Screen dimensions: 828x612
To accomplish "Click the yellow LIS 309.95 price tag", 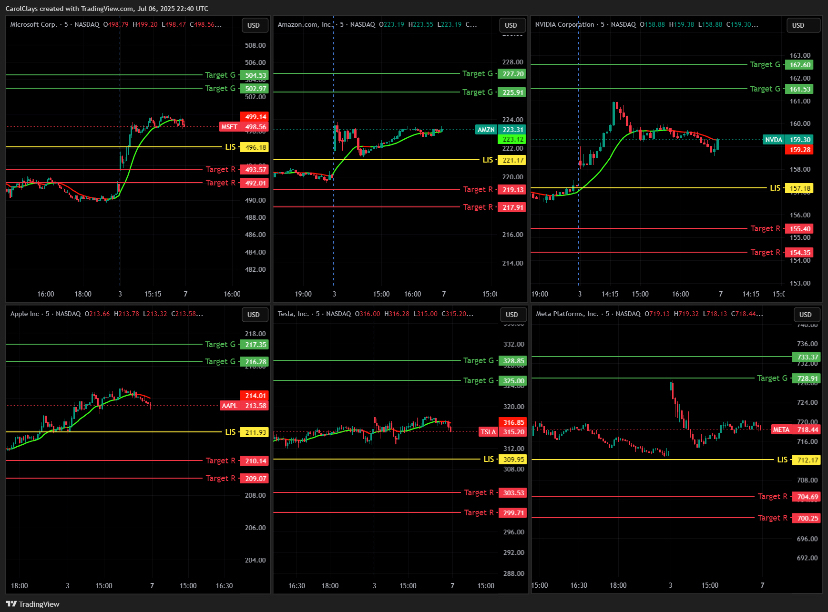I will (x=513, y=459).
